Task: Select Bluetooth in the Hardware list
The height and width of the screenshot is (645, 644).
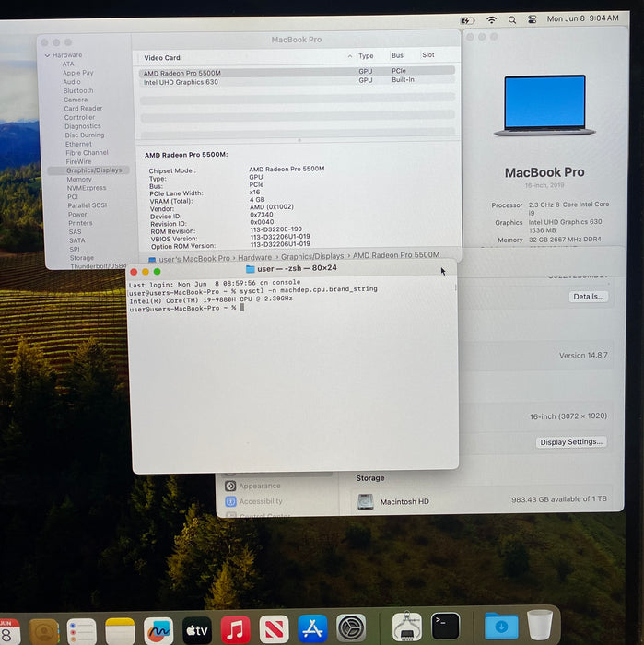Action: [x=78, y=90]
